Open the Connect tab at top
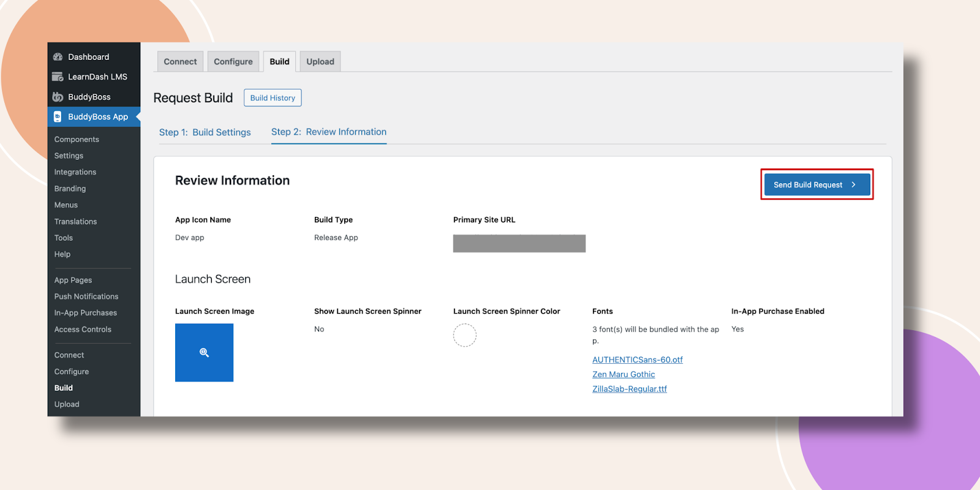 click(180, 61)
